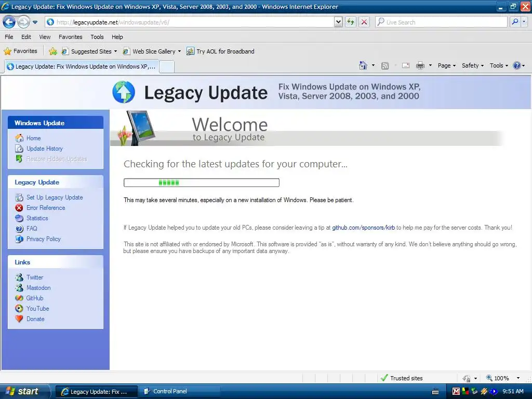Open the Favorites menu
This screenshot has width=532, height=399.
coord(71,37)
